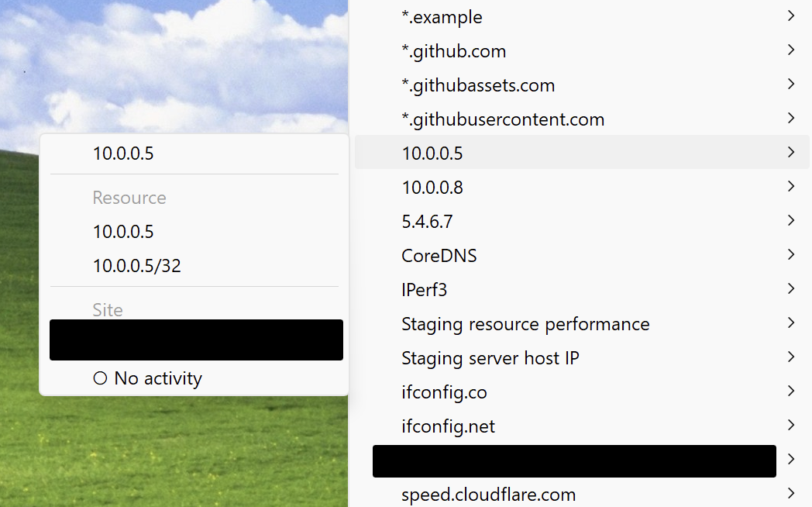Open chevron beside *.githubassets.com
This screenshot has width=812, height=507.
click(790, 84)
